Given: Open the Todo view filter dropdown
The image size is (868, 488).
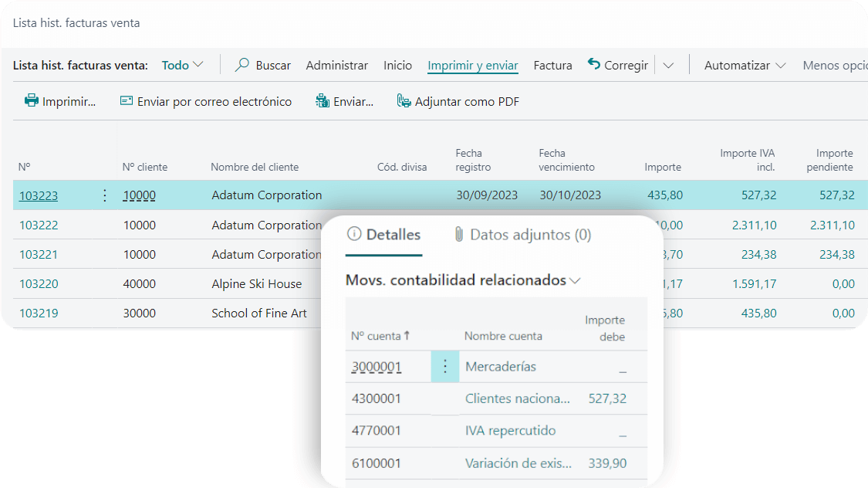Looking at the screenshot, I should click(182, 66).
